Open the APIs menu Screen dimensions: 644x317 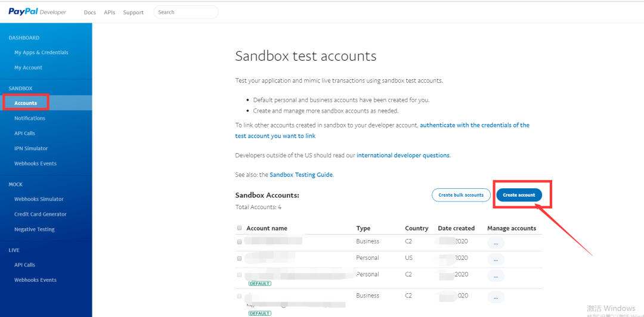pos(109,13)
